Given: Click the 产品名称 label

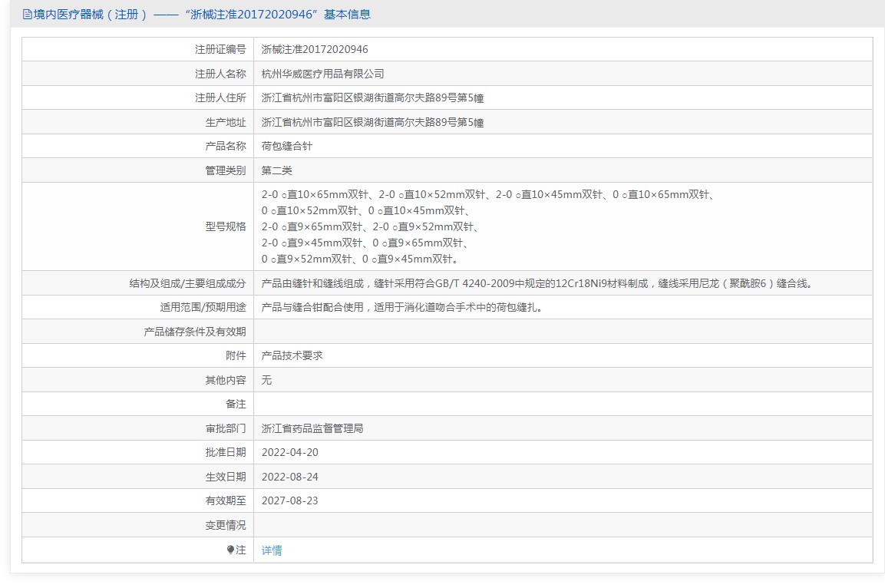Looking at the screenshot, I should 226,146.
